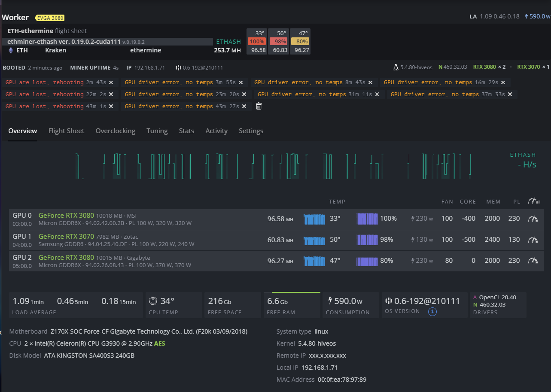Click GPU 2 temperature graph at 47°
Image resolution: width=551 pixels, height=392 pixels.
coord(314,261)
